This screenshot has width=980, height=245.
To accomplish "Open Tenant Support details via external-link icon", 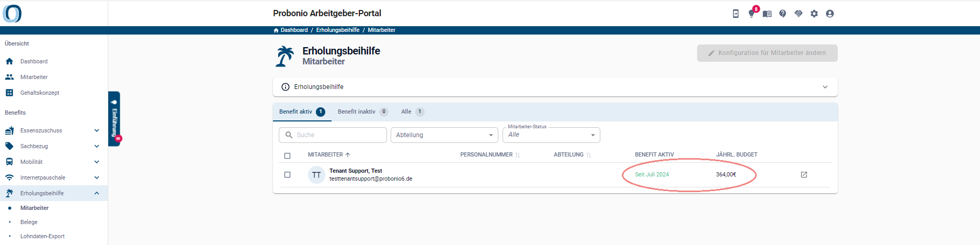I will pos(804,175).
